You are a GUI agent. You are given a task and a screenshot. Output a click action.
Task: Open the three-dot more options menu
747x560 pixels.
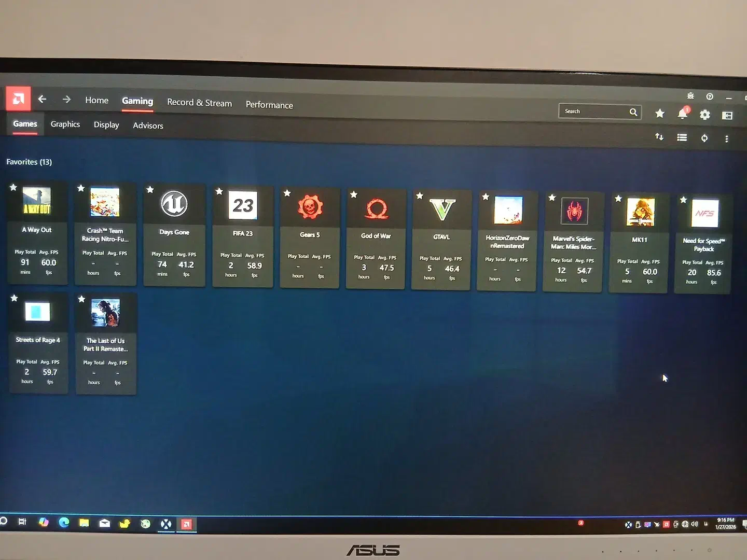(x=727, y=139)
